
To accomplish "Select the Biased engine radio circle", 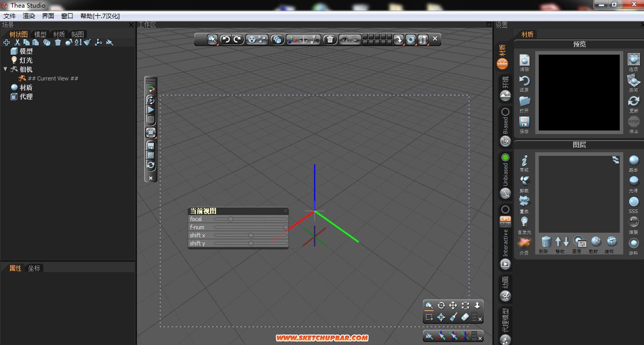I will 505,111.
